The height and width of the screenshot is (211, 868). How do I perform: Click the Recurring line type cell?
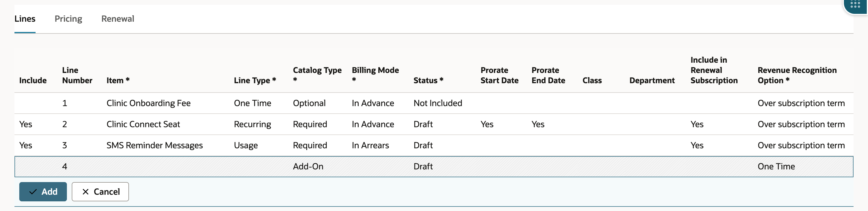(x=252, y=124)
